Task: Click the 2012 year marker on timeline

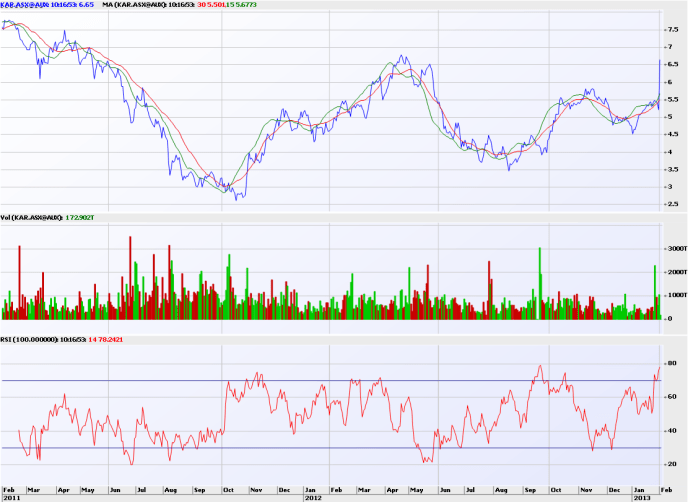Action: pos(313,496)
